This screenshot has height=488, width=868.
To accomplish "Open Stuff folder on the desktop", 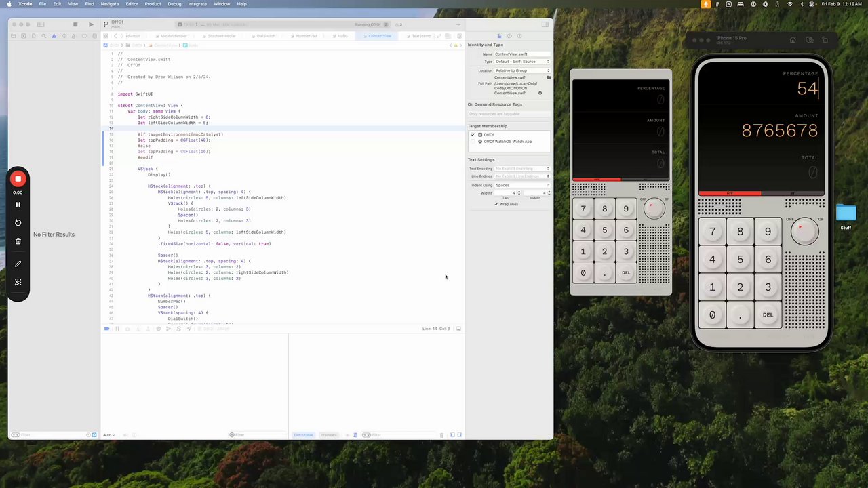I will 846,217.
